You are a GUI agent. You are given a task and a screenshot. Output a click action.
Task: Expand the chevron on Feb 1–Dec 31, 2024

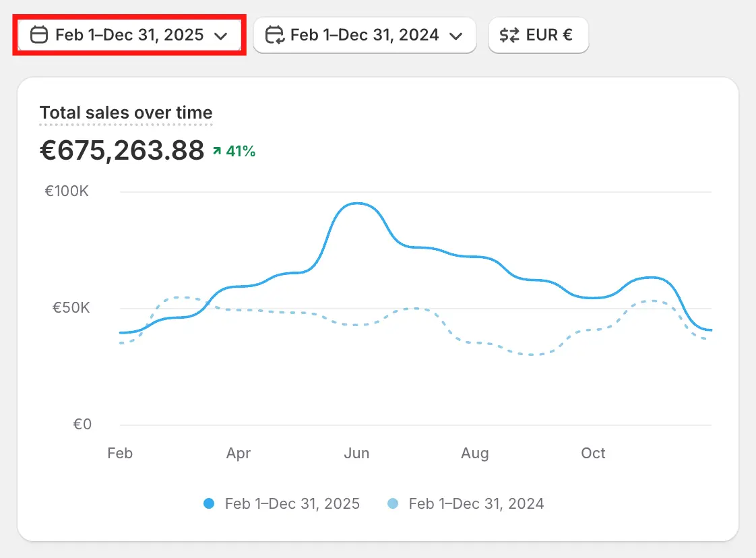point(455,36)
